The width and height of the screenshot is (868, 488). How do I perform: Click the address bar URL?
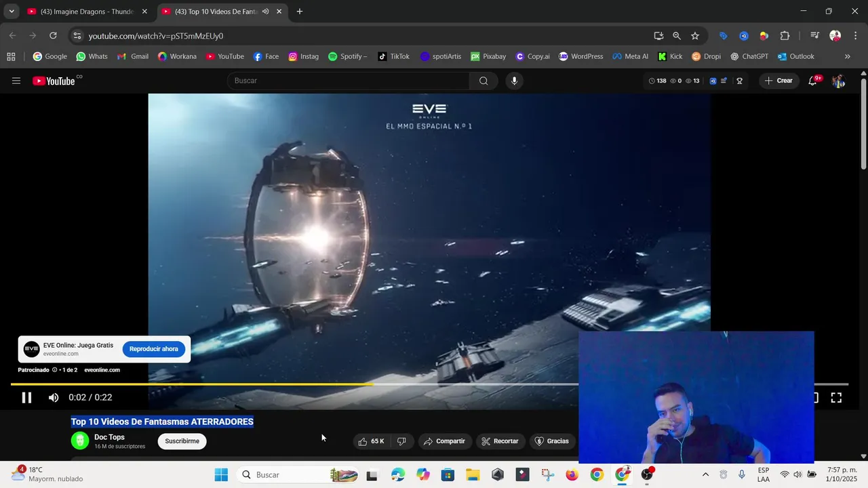[x=156, y=36]
